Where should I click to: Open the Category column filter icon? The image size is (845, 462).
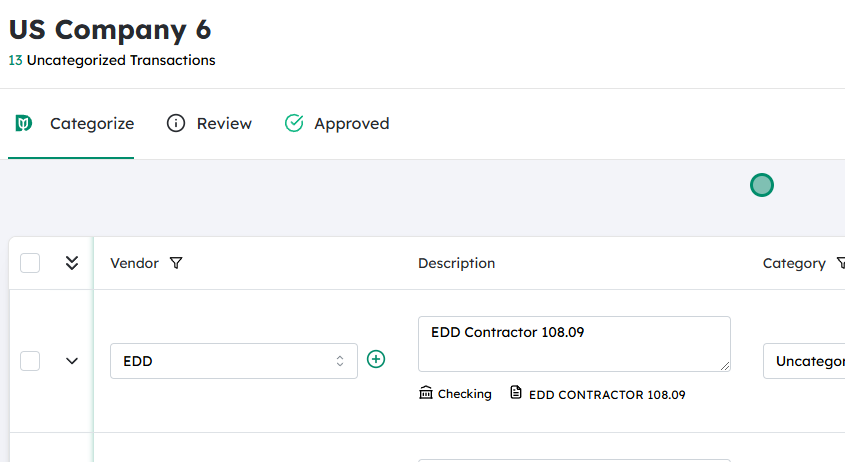click(x=838, y=264)
